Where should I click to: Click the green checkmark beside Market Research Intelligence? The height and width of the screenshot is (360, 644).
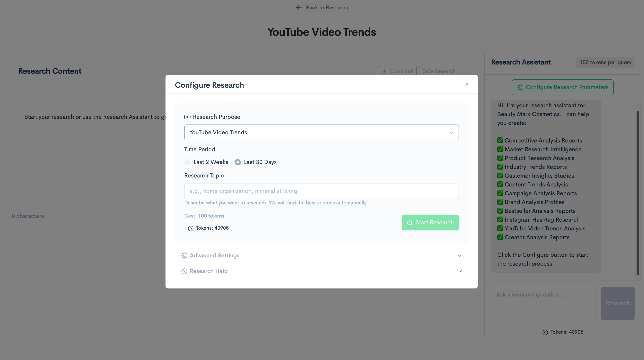500,149
